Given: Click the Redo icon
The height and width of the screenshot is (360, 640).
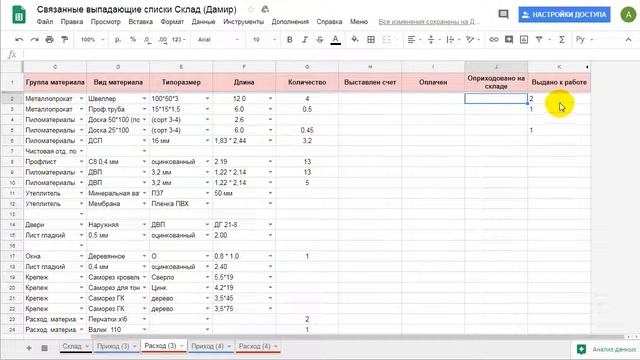Looking at the screenshot, I should click(x=35, y=40).
